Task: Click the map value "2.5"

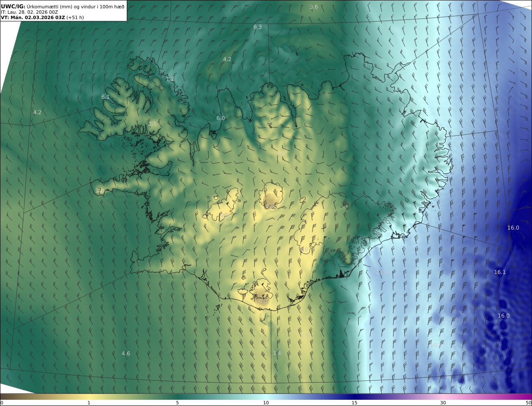Action: (153, 124)
